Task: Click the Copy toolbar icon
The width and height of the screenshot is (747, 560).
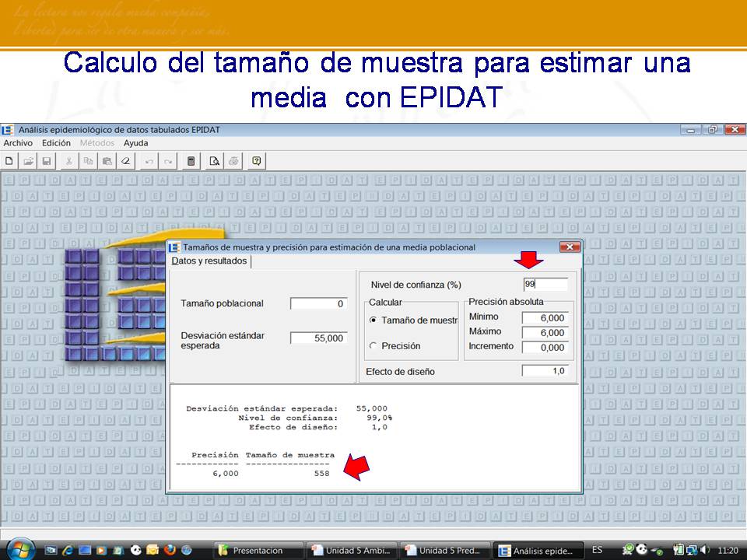Action: [x=88, y=161]
